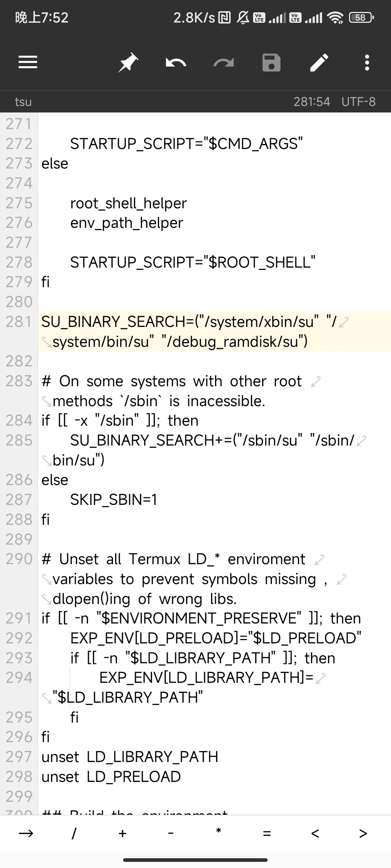The width and height of the screenshot is (391, 868).
Task: Tap the slash shortcut key
Action: (74, 834)
